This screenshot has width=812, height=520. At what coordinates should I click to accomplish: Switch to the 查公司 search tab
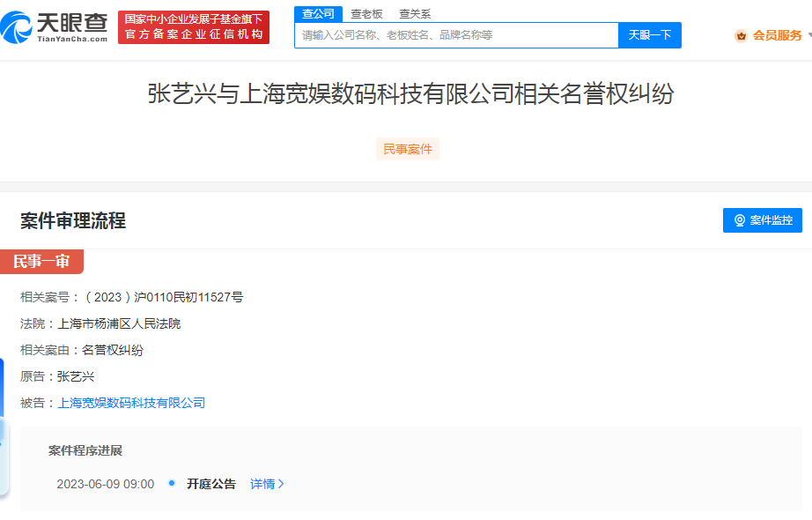[x=318, y=14]
